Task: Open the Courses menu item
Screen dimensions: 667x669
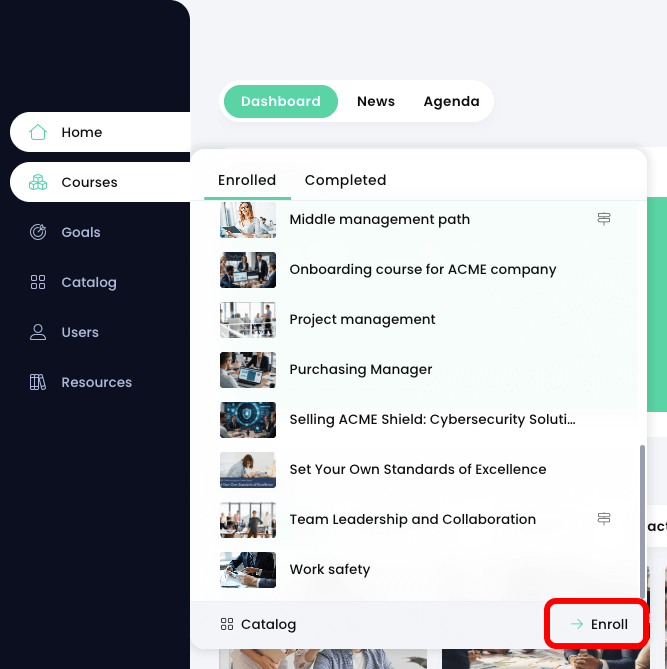Action: coord(100,182)
